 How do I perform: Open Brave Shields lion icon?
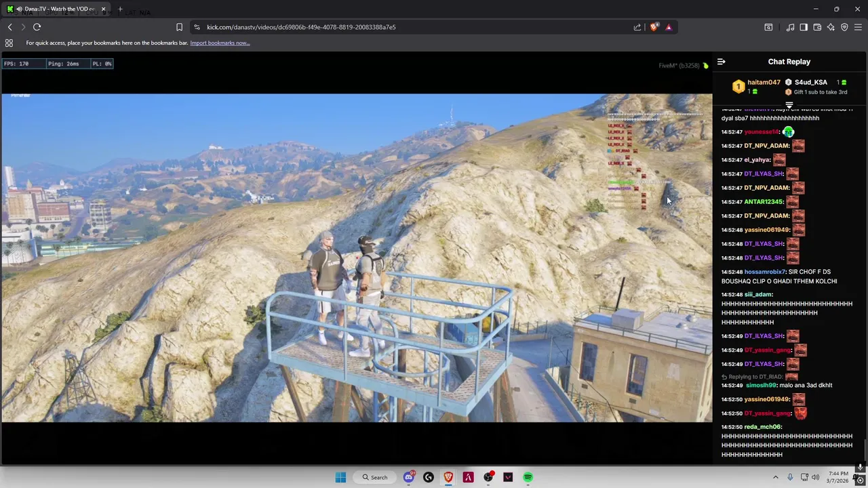tap(654, 27)
